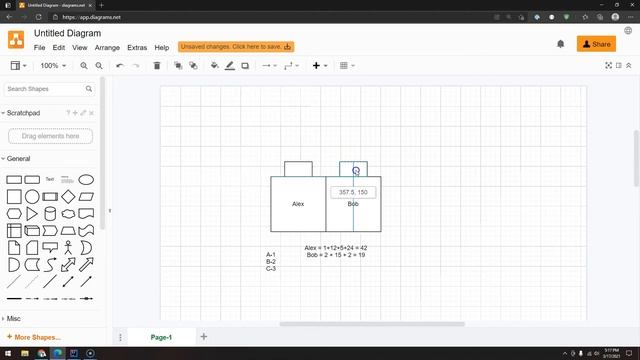Click Unsaved changes save button
Viewport: 640px width, 360px height.
(x=236, y=47)
